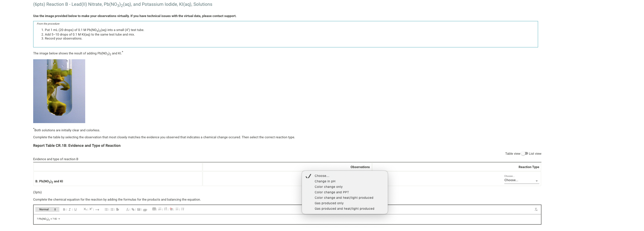Click into the chemical equation text field
This screenshot has height=231, width=644.
click(287, 219)
